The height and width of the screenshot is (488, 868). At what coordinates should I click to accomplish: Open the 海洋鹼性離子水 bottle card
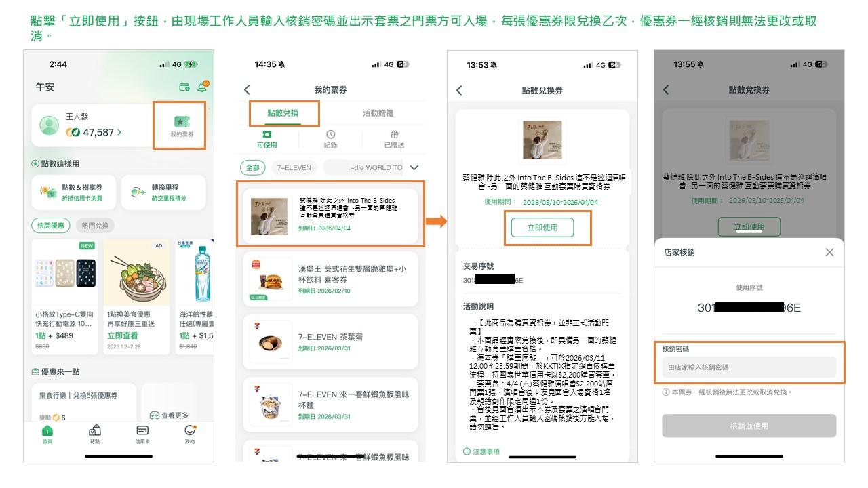195,296
